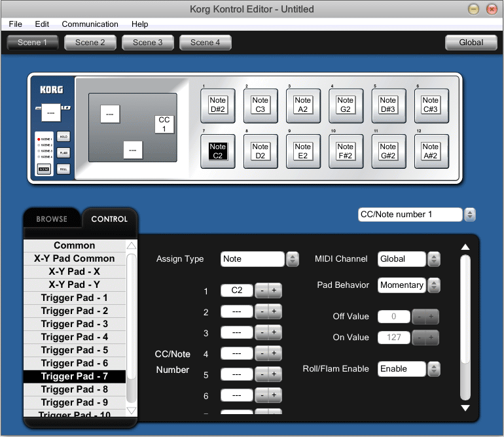This screenshot has width=504, height=437.
Task: Select trigger pad 1 Note D#2
Action: 217,105
